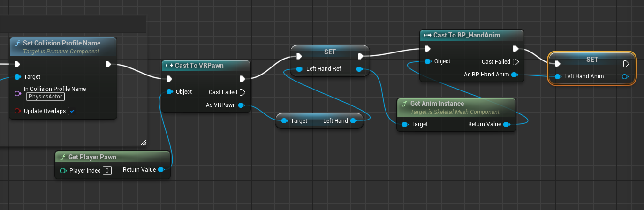This screenshot has height=210, width=644.
Task: Click input exec pin on SET Left Hand Ref
Action: click(x=299, y=57)
